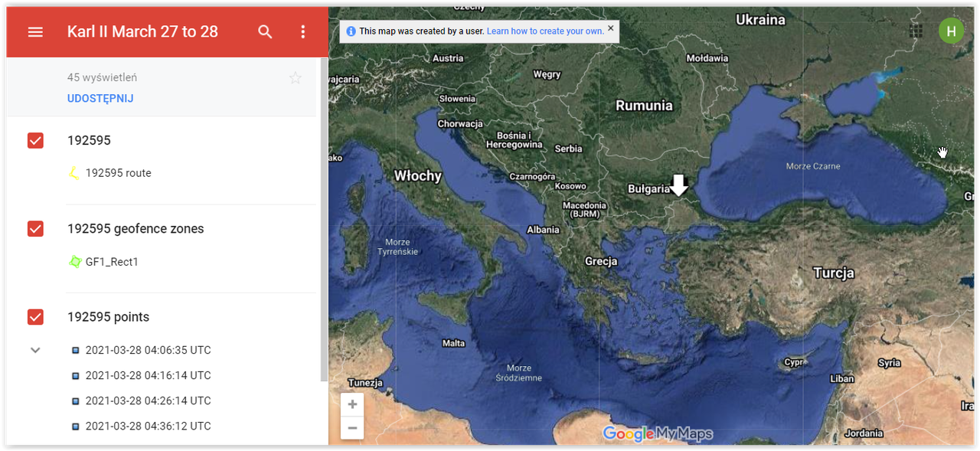Screen dimensions: 980x451
Task: Star this map with the star icon
Action: (296, 78)
